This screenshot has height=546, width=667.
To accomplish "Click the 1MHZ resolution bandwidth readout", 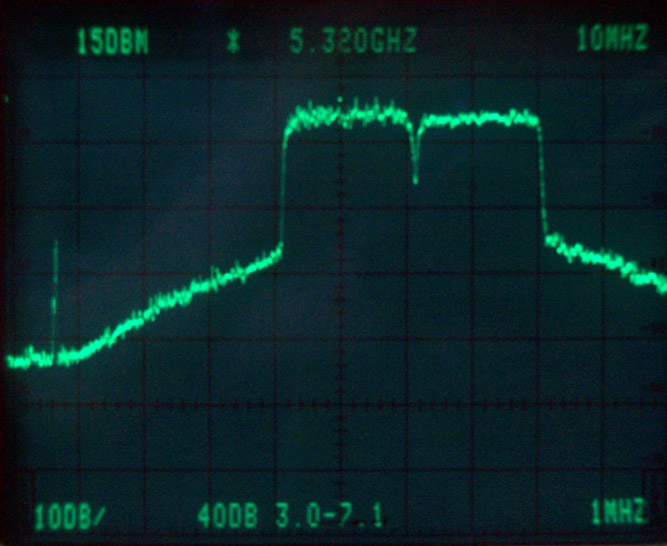I will (619, 512).
